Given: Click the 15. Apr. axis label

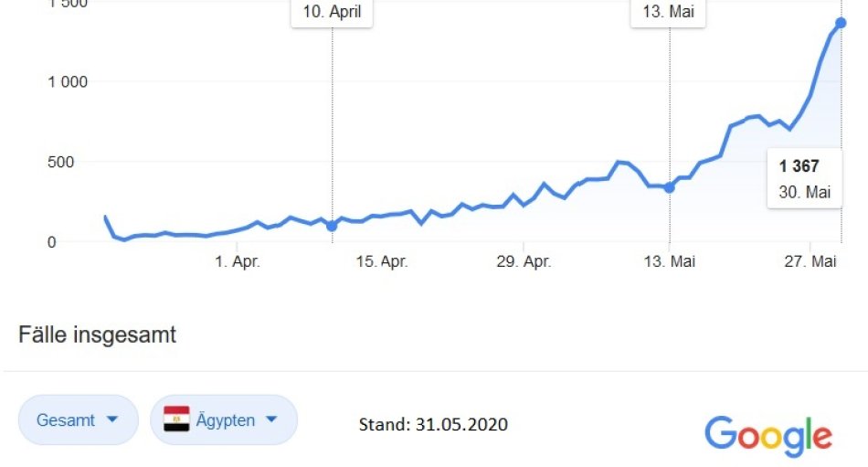Looking at the screenshot, I should coord(381,262).
